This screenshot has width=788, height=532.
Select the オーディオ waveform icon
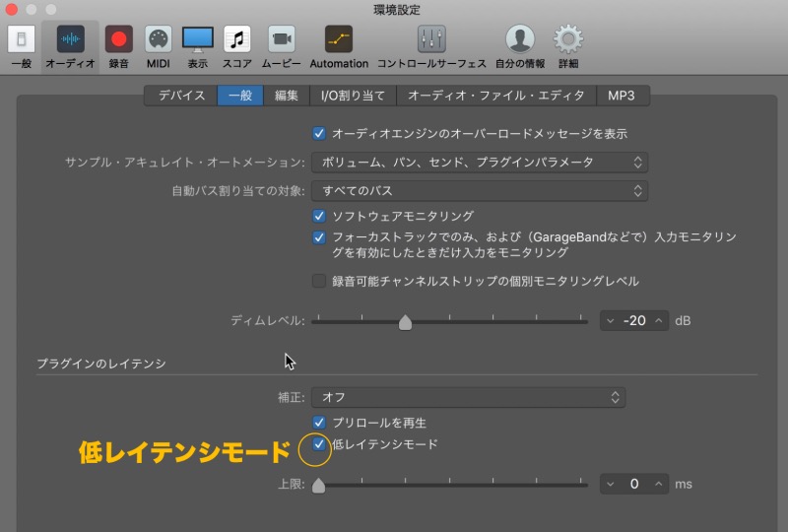tap(70, 39)
